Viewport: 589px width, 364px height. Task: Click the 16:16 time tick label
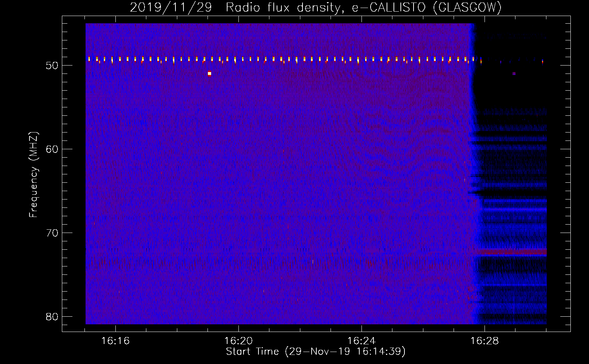pyautogui.click(x=115, y=341)
